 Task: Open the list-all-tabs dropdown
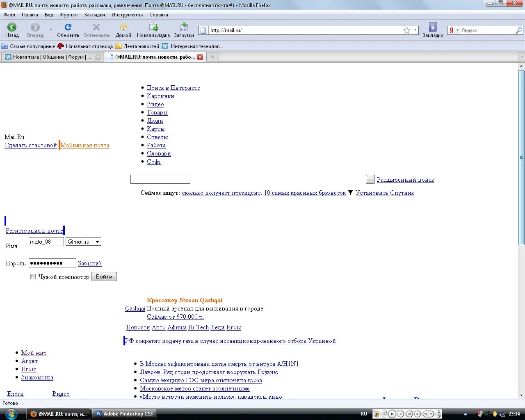(x=522, y=57)
